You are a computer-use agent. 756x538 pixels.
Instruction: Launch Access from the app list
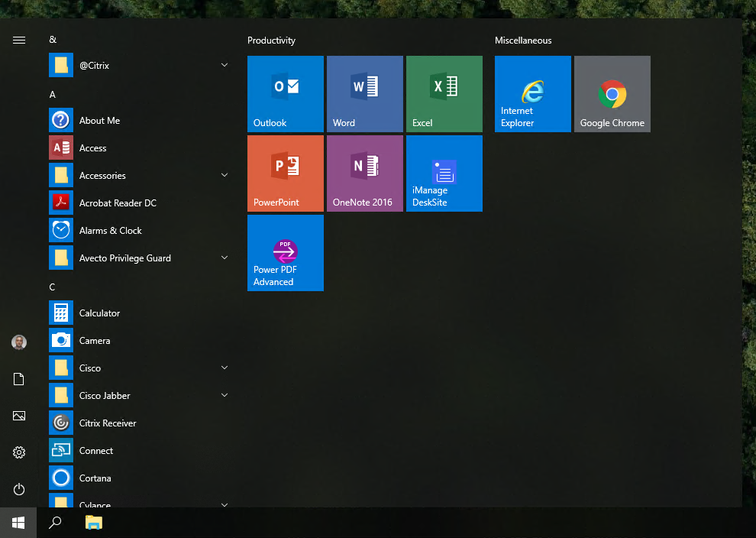[140, 147]
